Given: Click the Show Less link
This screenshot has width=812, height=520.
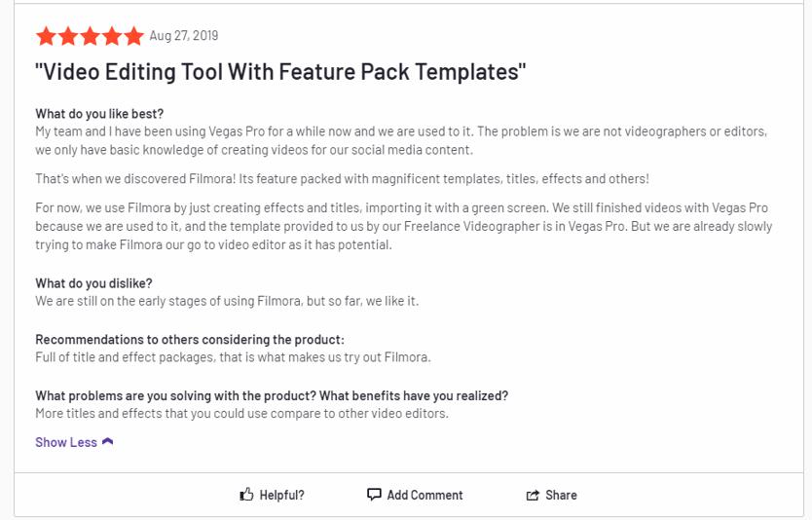Looking at the screenshot, I should click(x=66, y=442).
